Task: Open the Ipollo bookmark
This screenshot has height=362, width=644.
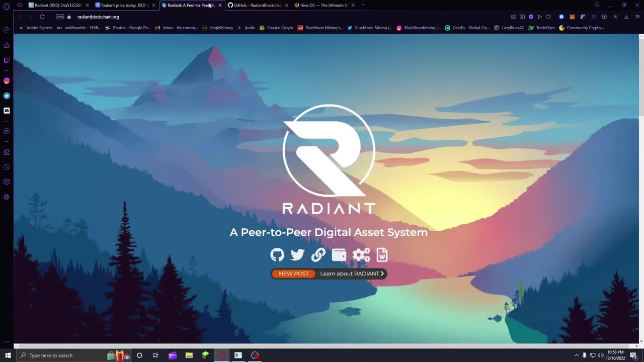Action: tap(246, 28)
